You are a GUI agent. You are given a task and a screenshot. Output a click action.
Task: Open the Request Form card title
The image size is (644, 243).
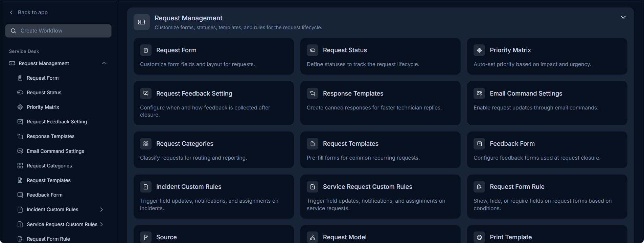tap(176, 50)
